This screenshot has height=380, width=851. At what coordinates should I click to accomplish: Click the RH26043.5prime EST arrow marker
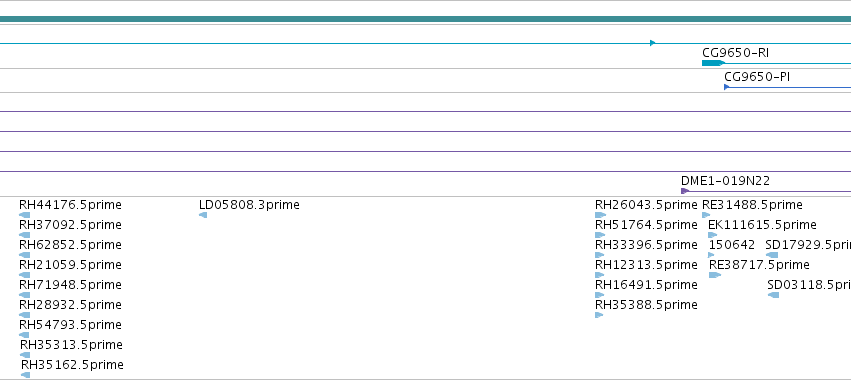tap(600, 215)
